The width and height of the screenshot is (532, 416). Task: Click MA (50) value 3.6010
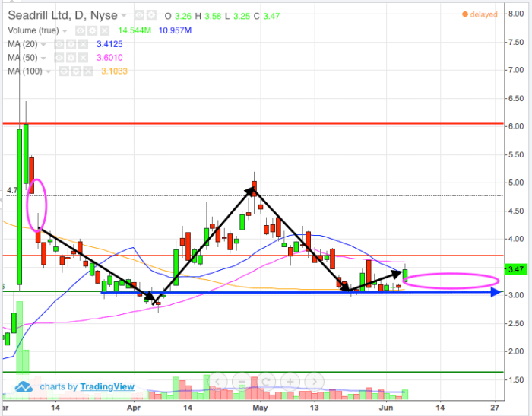[109, 58]
